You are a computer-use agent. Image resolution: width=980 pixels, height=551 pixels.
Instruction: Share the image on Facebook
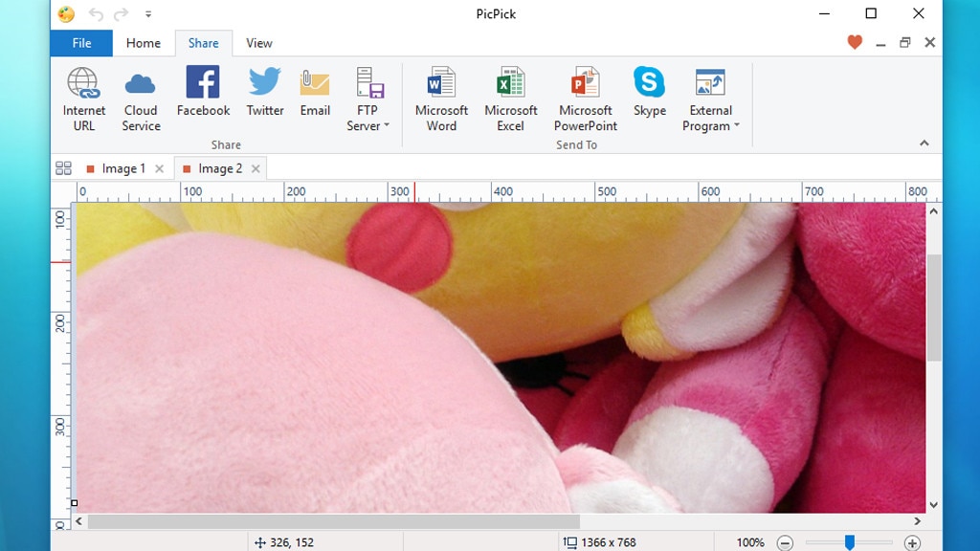(x=203, y=92)
